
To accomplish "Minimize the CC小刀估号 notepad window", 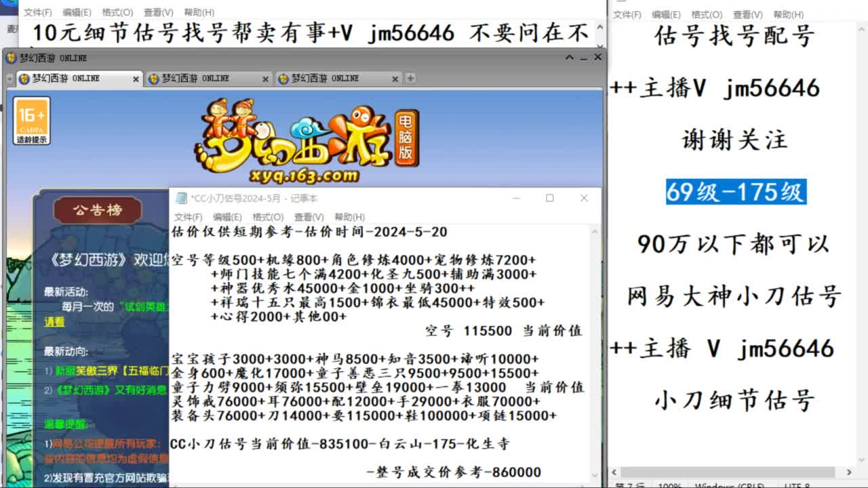I will coord(516,198).
